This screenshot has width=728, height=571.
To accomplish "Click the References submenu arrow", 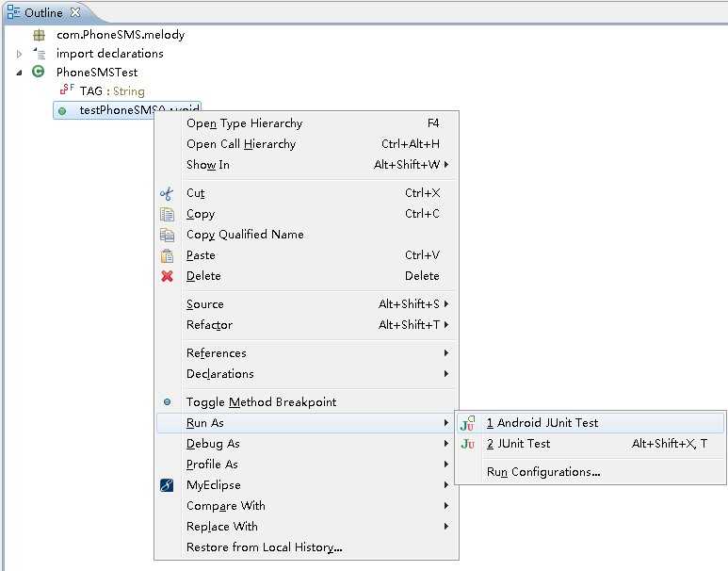I will tap(446, 353).
